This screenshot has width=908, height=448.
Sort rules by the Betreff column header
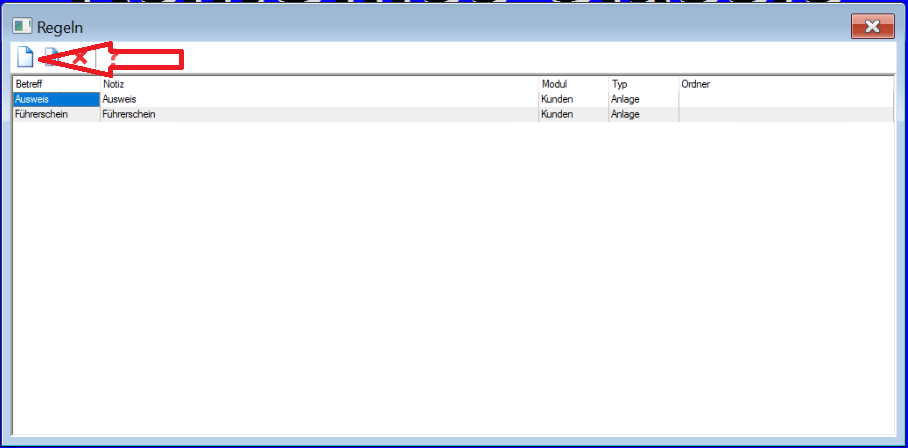(x=56, y=85)
